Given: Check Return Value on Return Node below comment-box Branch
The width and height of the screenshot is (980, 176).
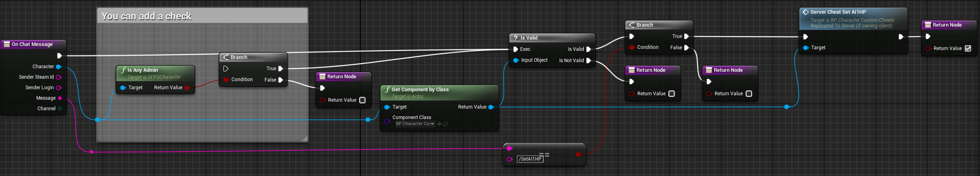Looking at the screenshot, I should 362,100.
